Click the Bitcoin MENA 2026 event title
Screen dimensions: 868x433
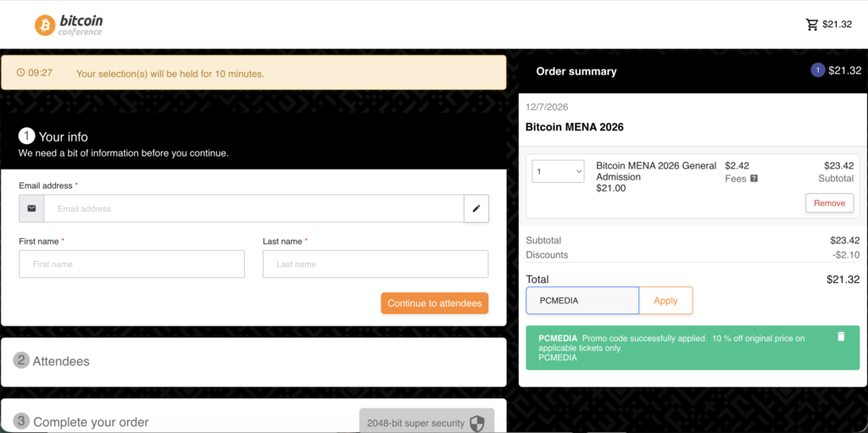(x=575, y=127)
